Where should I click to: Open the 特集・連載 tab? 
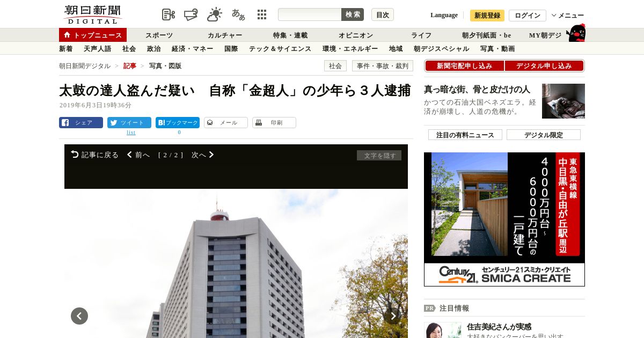pyautogui.click(x=290, y=35)
